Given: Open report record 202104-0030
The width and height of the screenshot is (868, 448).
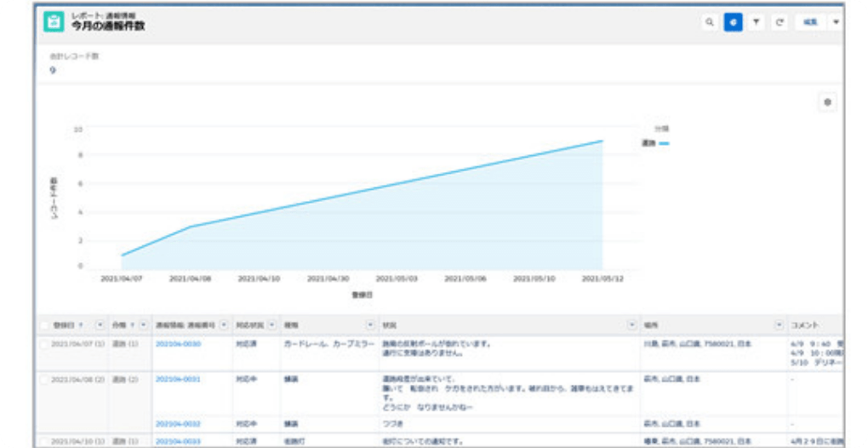Looking at the screenshot, I should (178, 343).
